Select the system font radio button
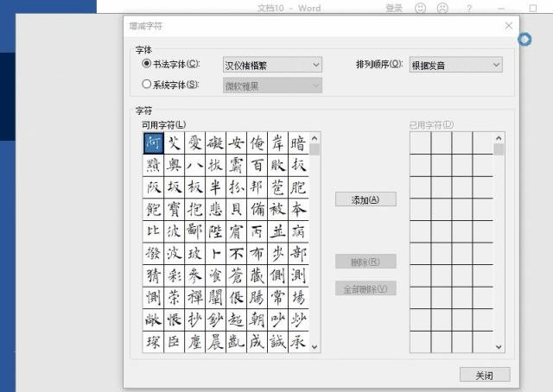This screenshot has width=553, height=392. click(146, 84)
